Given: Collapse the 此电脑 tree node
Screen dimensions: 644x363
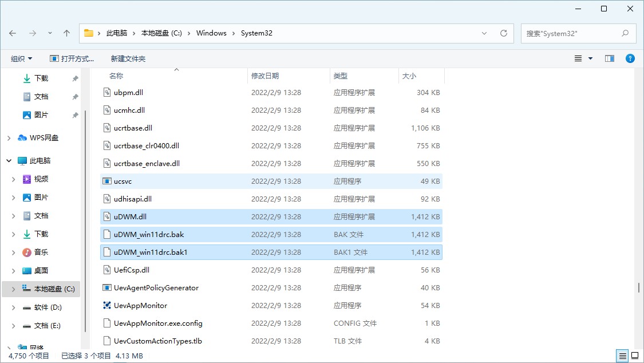Looking at the screenshot, I should click(9, 161).
